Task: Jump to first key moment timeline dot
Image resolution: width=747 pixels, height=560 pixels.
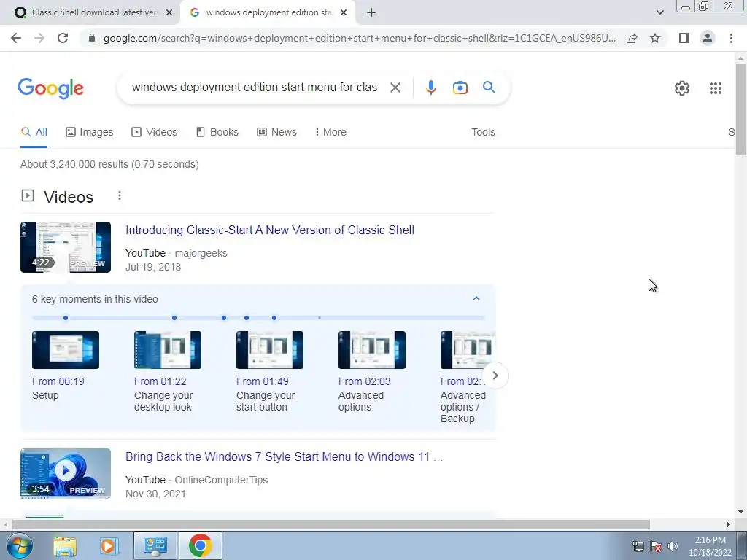Action: point(66,318)
